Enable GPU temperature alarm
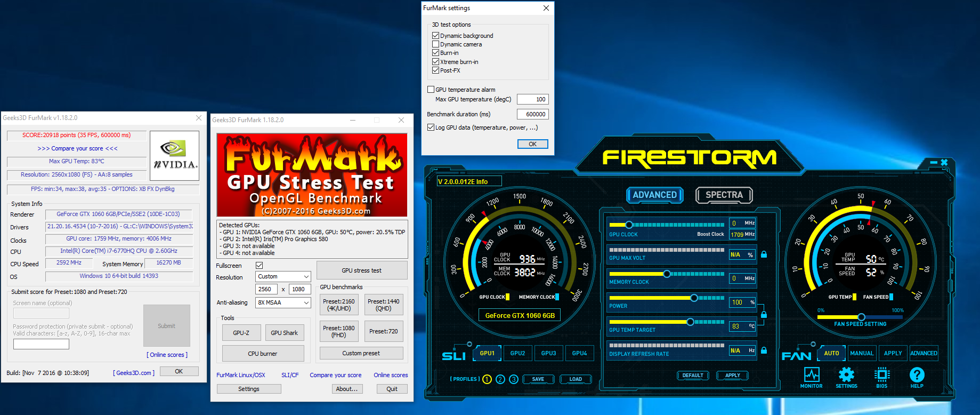This screenshot has width=980, height=415. 431,90
